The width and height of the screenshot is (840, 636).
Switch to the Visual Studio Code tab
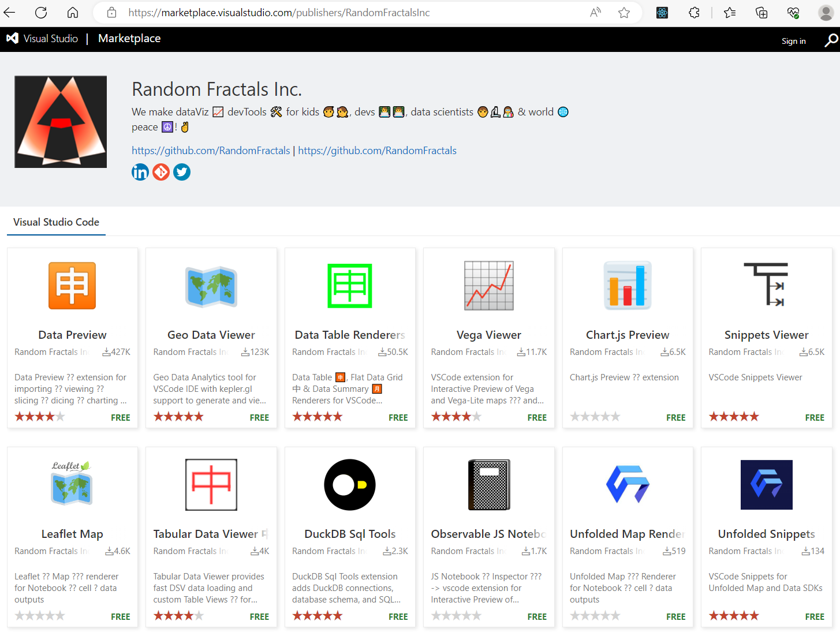(x=56, y=222)
